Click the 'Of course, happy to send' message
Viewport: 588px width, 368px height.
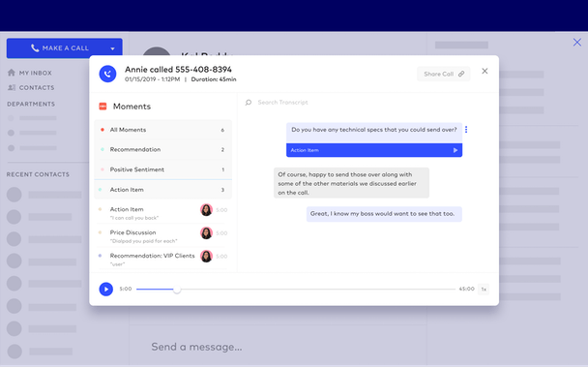pyautogui.click(x=351, y=183)
